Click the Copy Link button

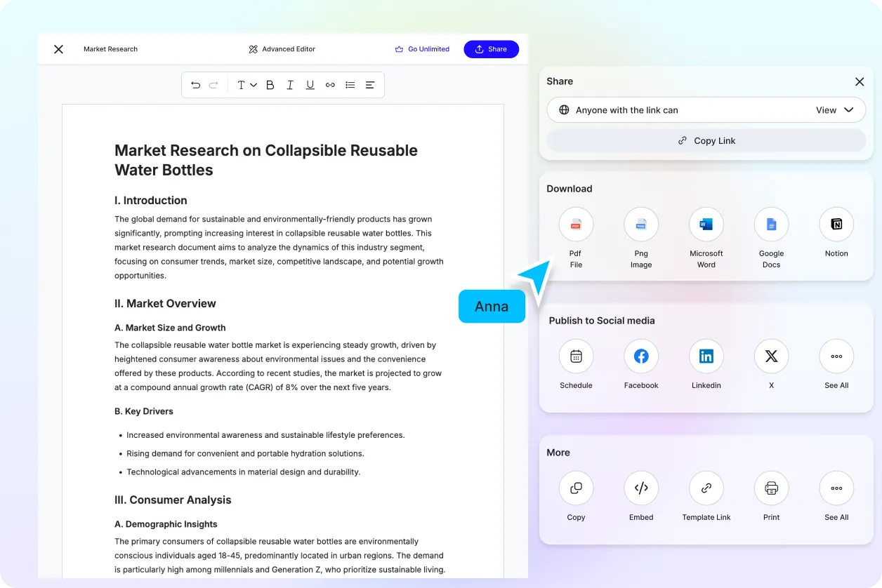(x=706, y=140)
